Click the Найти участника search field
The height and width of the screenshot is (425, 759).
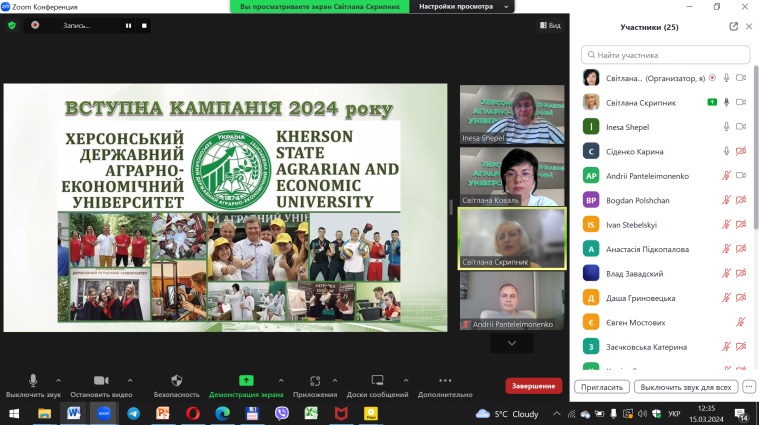tap(666, 55)
